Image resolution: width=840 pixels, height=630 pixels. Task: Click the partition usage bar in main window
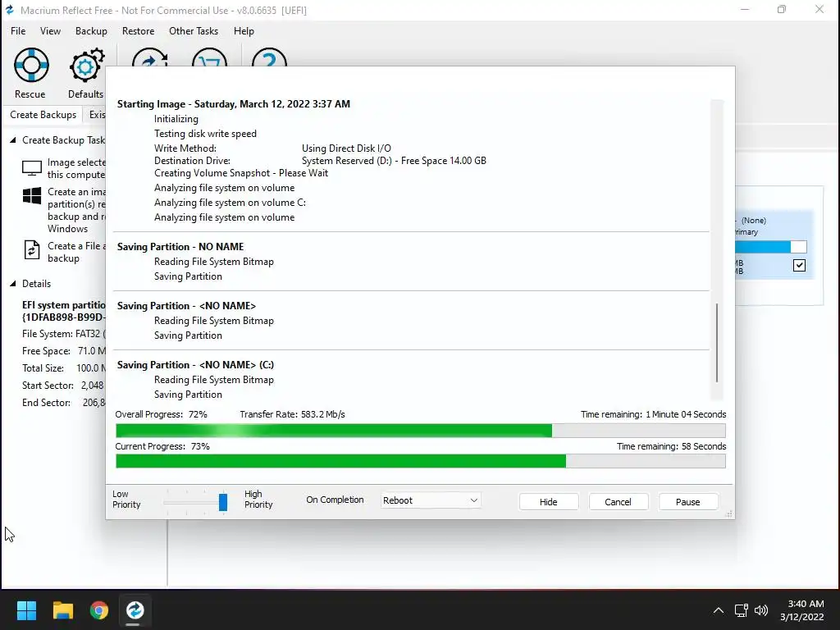pos(771,247)
